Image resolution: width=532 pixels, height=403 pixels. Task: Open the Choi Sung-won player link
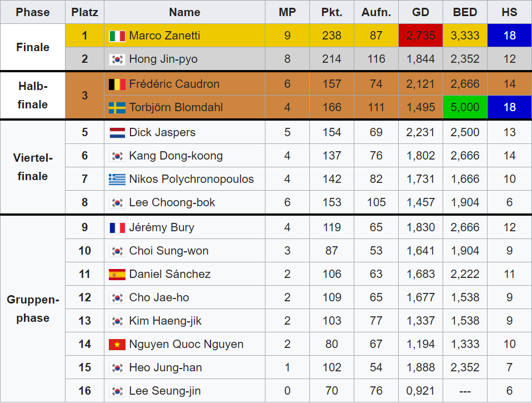[x=169, y=251]
